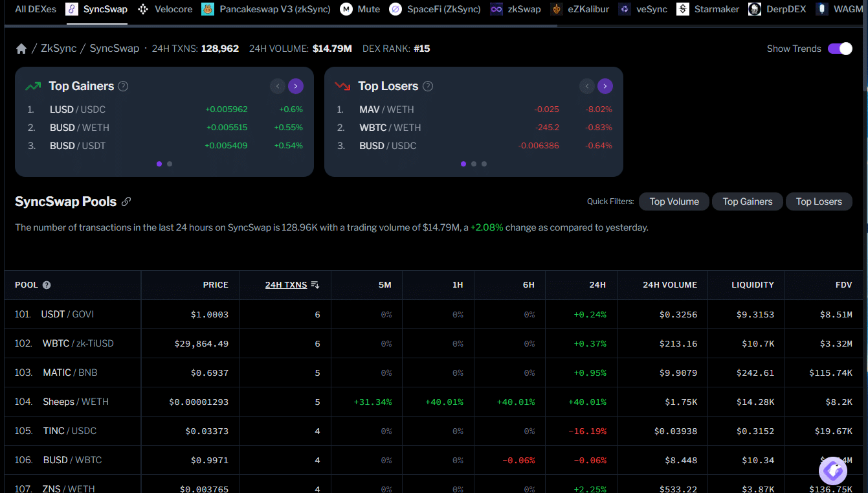Screen dimensions: 868x493
Task: Click the Mute DEX logo icon
Action: (x=346, y=9)
